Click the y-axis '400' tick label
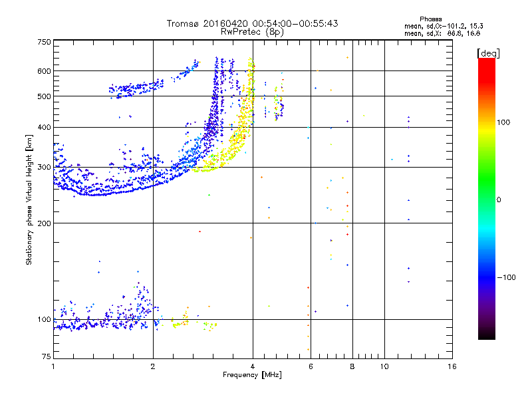 pos(44,128)
